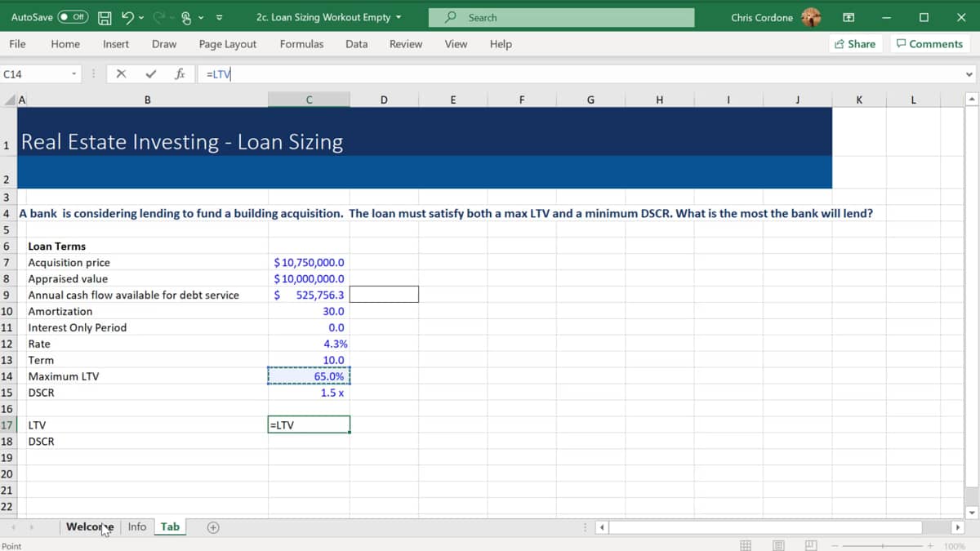Expand the formula bar chevron

pyautogui.click(x=969, y=74)
